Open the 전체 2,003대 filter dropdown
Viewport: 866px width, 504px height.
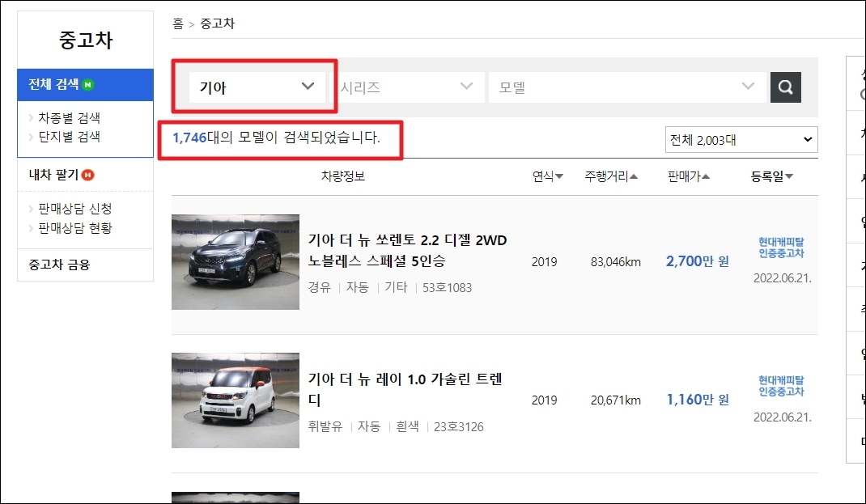tap(741, 140)
